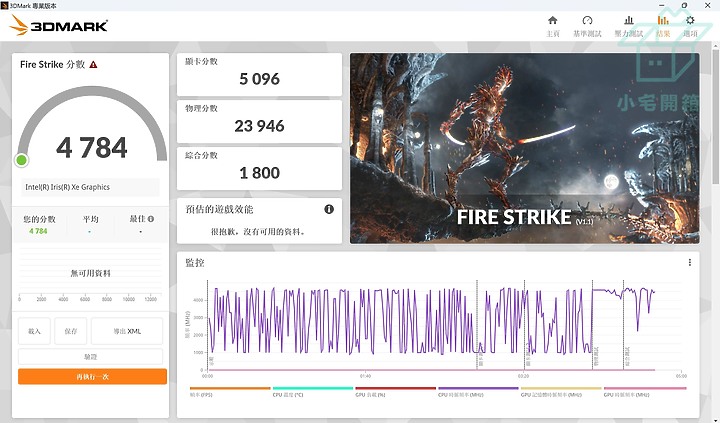Open the 主頁 home tab
The height and width of the screenshot is (423, 720).
coord(552,26)
